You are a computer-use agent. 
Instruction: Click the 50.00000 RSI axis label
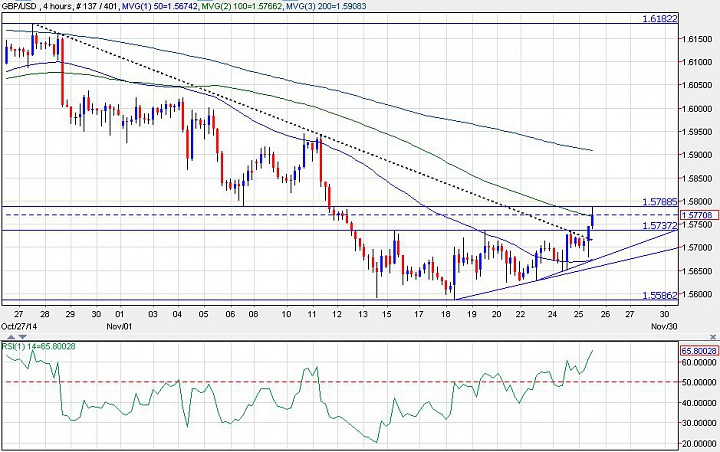coord(698,382)
